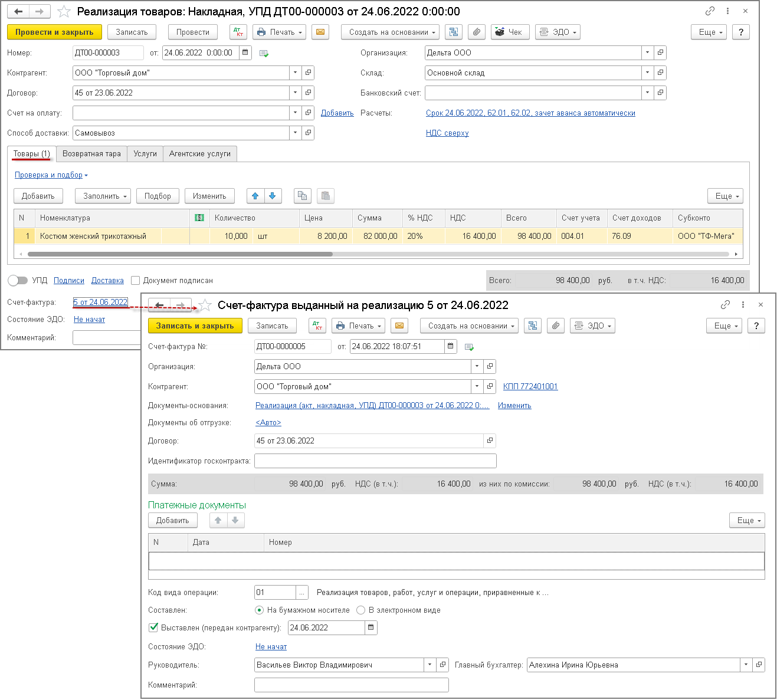Open Печать dropdown in Реализация toolbar

click(279, 32)
